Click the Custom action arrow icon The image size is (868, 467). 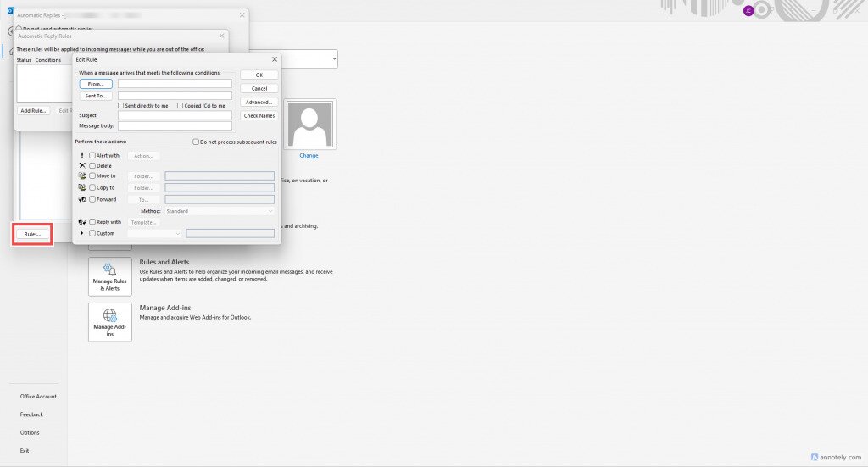[82, 234]
